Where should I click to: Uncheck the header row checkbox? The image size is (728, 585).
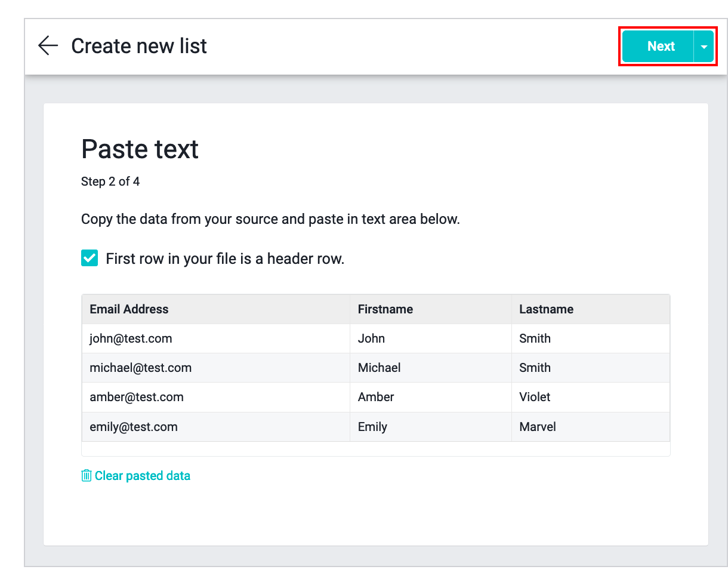coord(90,258)
